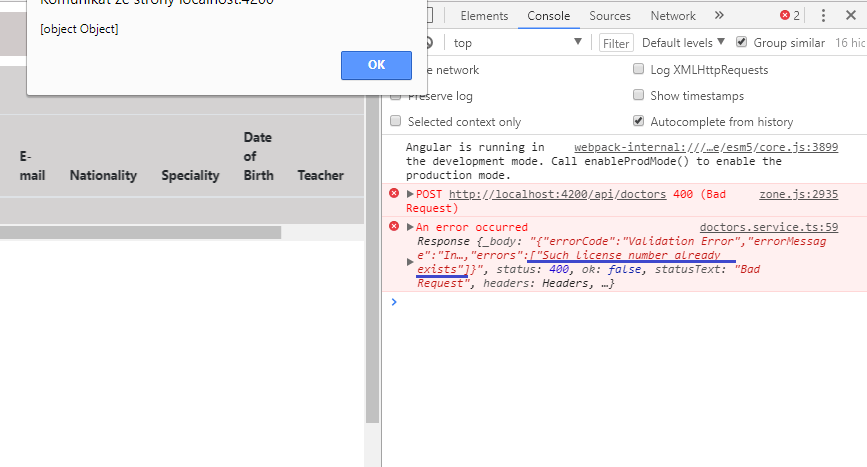Toggle Group similar checkbox
This screenshot has width=867, height=467.
tap(741, 42)
